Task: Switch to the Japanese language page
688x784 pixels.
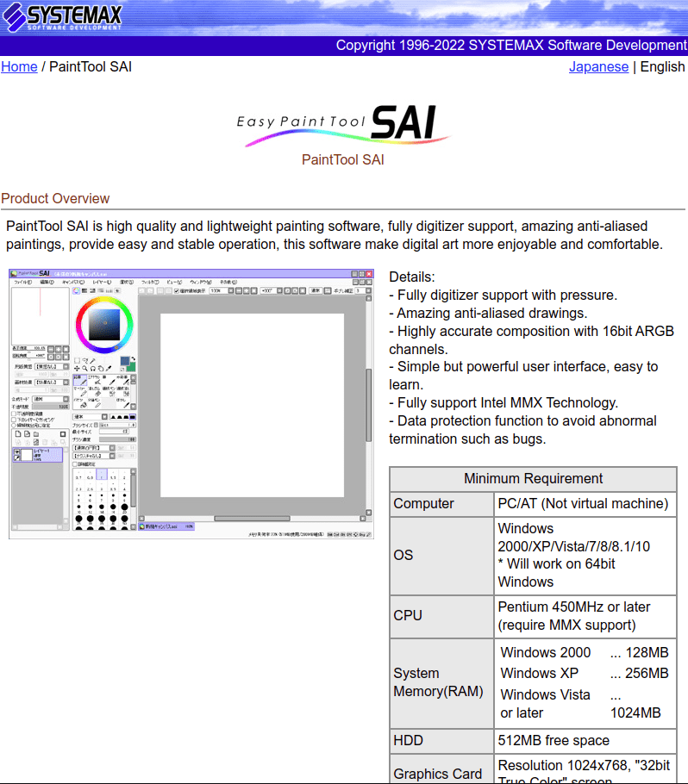Action: (x=598, y=66)
